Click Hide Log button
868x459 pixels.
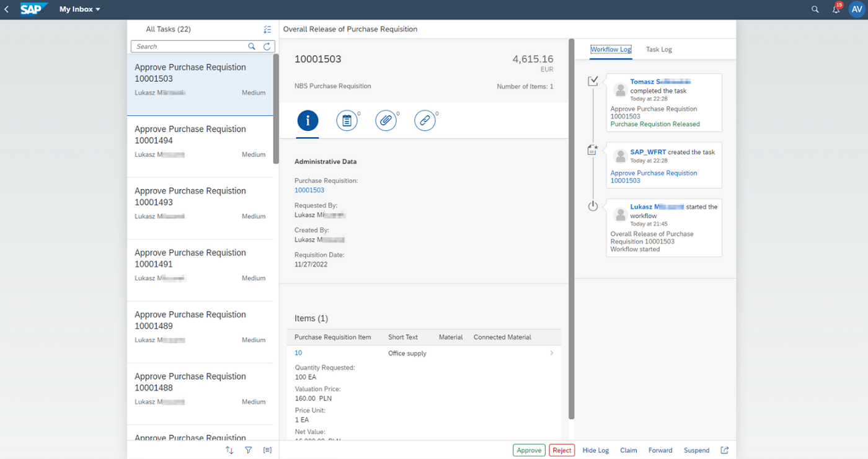(x=596, y=450)
